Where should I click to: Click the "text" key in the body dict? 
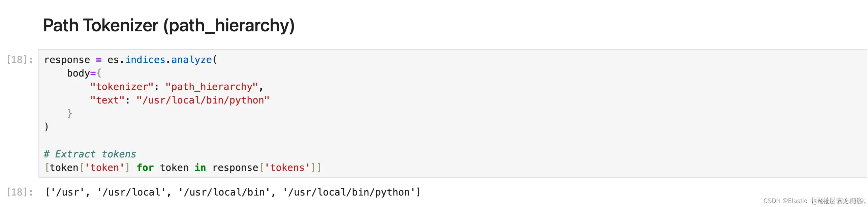tap(107, 100)
